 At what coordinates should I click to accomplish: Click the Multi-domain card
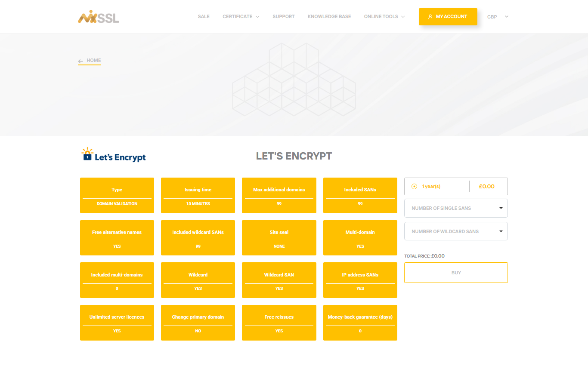coord(360,238)
